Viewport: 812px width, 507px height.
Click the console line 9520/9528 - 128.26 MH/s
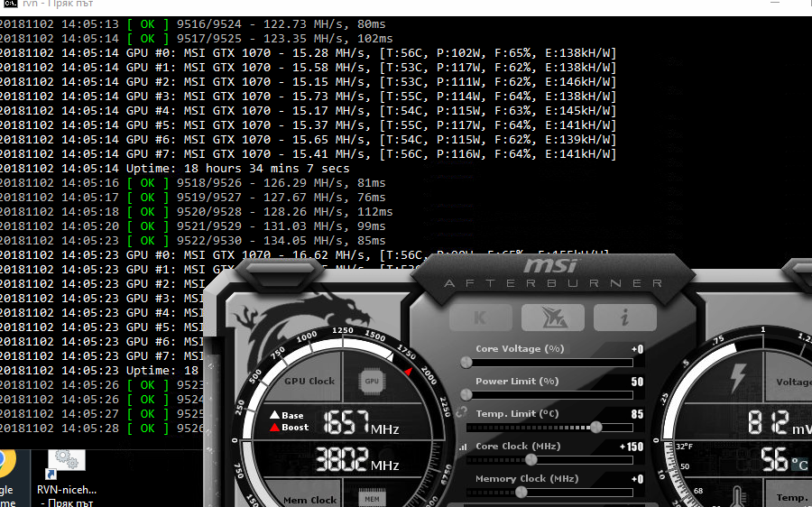197,212
